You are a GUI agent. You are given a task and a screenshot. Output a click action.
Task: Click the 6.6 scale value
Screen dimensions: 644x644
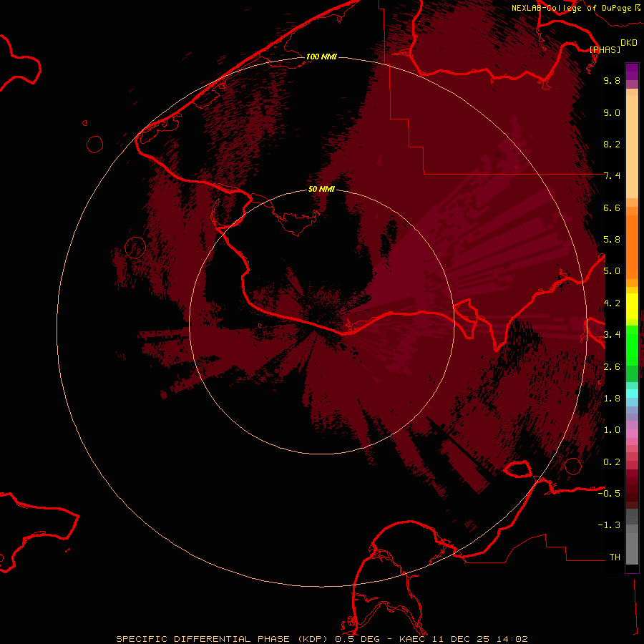[x=612, y=208]
